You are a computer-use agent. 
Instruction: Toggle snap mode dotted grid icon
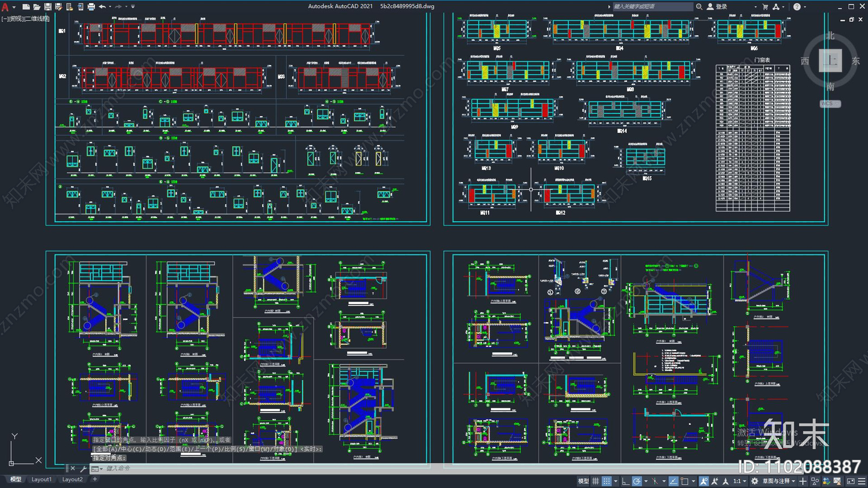point(607,481)
